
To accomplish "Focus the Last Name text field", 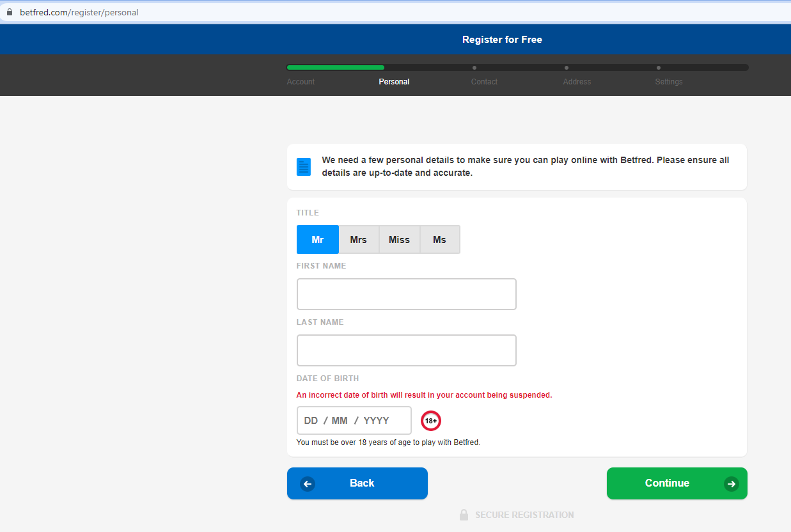I will pyautogui.click(x=406, y=350).
